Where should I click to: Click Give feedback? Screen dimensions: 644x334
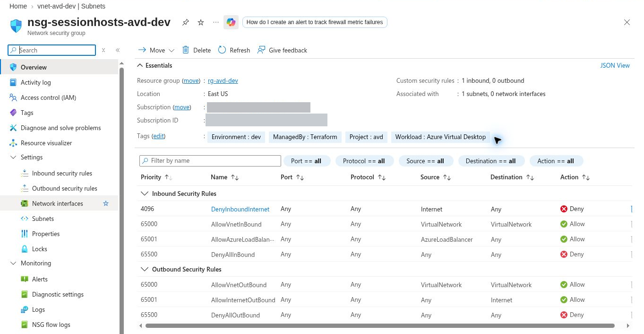pos(282,50)
